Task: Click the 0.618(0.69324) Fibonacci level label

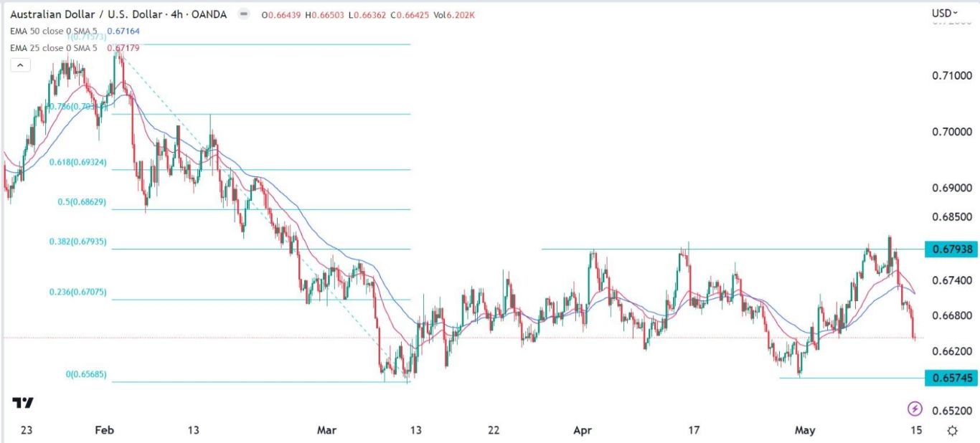Action: click(x=77, y=163)
